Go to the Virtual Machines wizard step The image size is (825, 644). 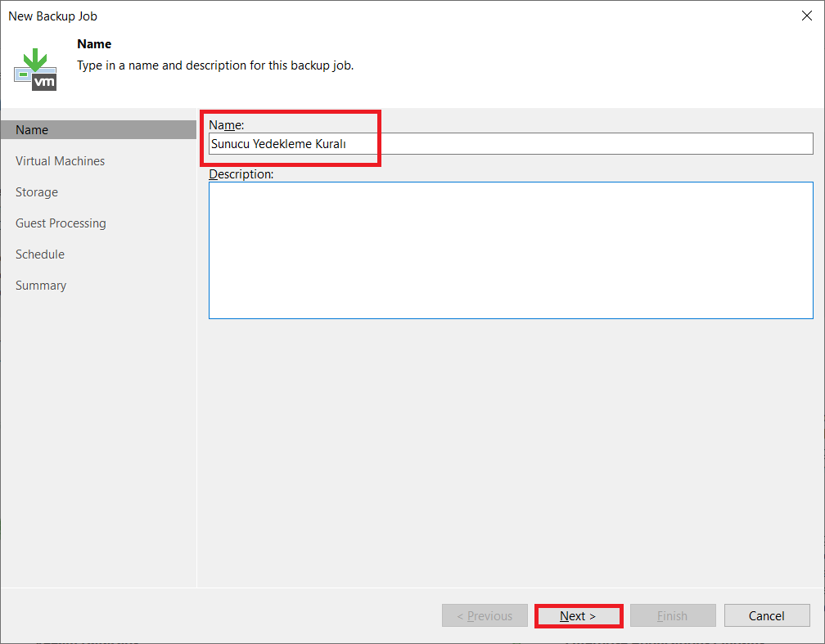tap(61, 161)
